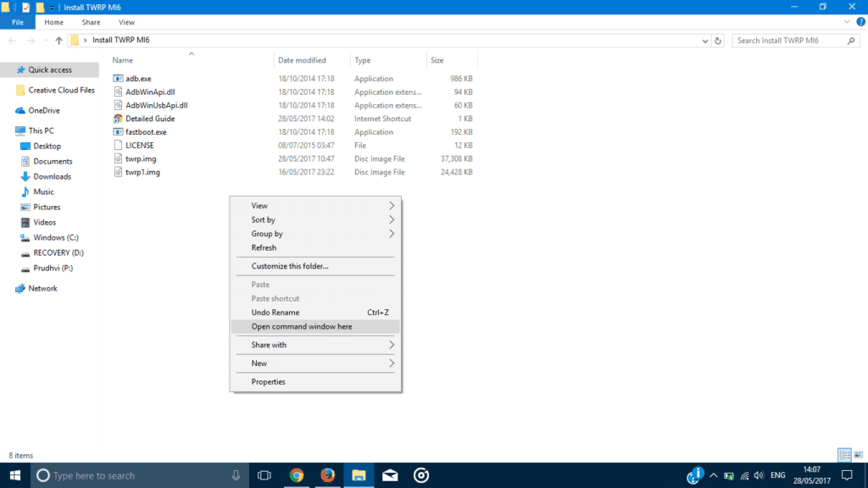Switch to the Share ribbon tab
868x488 pixels.
coord(91,22)
